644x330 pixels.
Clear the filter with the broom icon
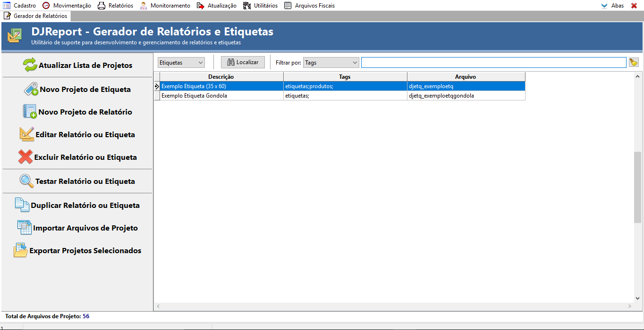click(634, 62)
